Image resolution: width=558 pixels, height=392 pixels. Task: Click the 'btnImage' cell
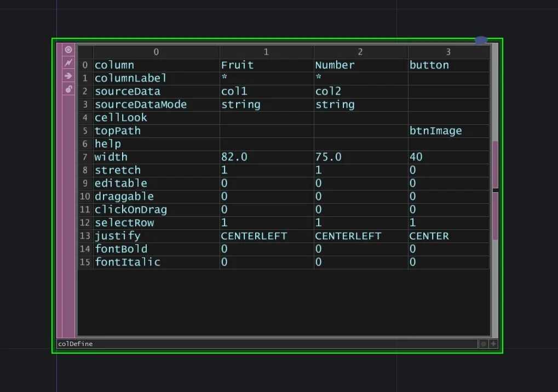[x=448, y=131]
